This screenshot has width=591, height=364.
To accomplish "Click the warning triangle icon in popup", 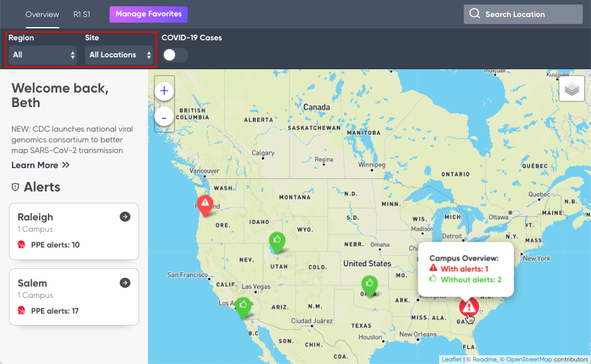I will pos(433,268).
